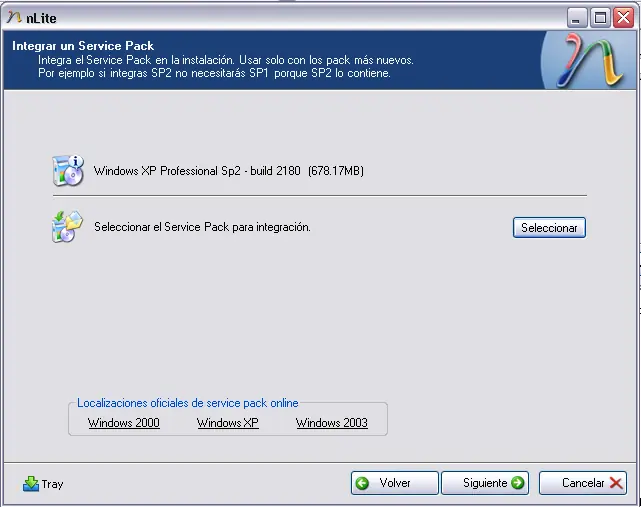The image size is (641, 507).
Task: Click the 'Seleccionar el Service Pack para integración' text
Action: (202, 227)
